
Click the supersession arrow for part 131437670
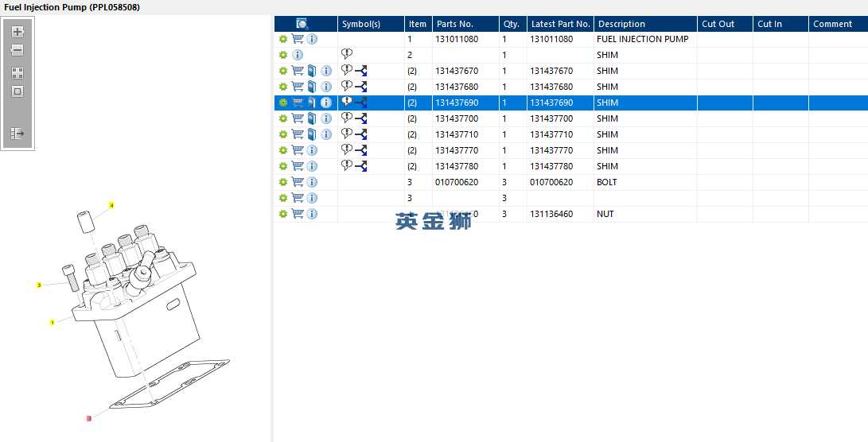[x=361, y=71]
